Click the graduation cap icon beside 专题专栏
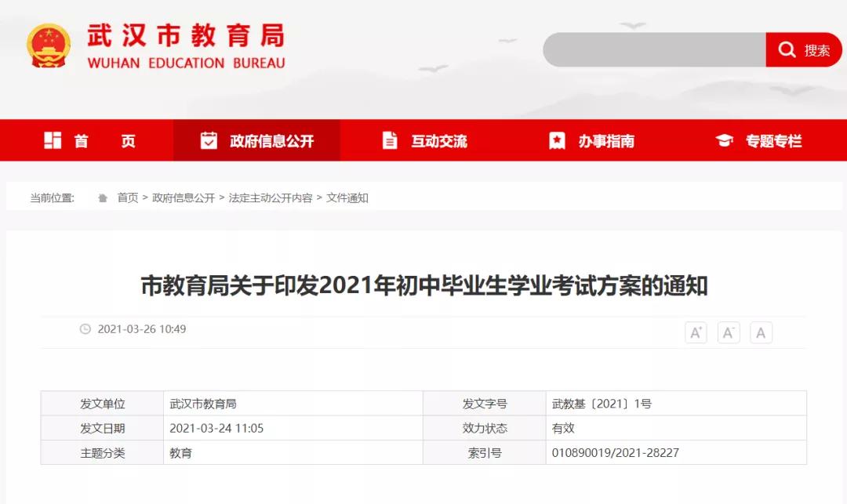The image size is (847, 504). [725, 140]
